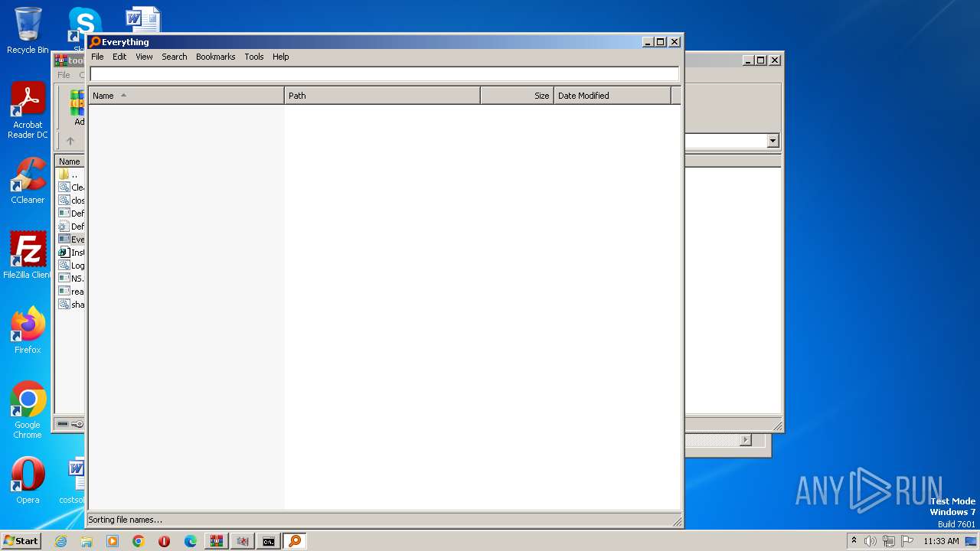Click the network tray icon
980x551 pixels.
[889, 541]
